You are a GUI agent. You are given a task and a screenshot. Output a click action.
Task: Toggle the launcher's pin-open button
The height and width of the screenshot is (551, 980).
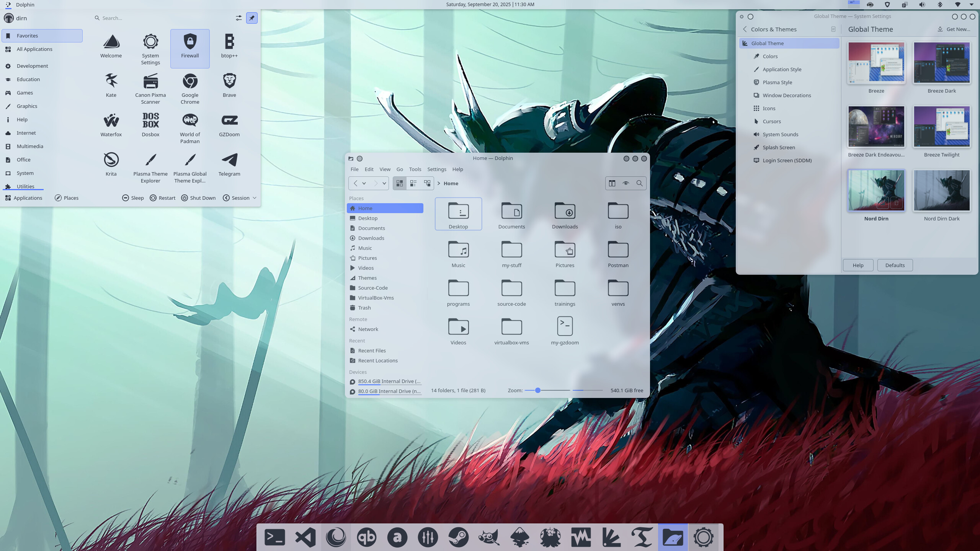point(252,18)
